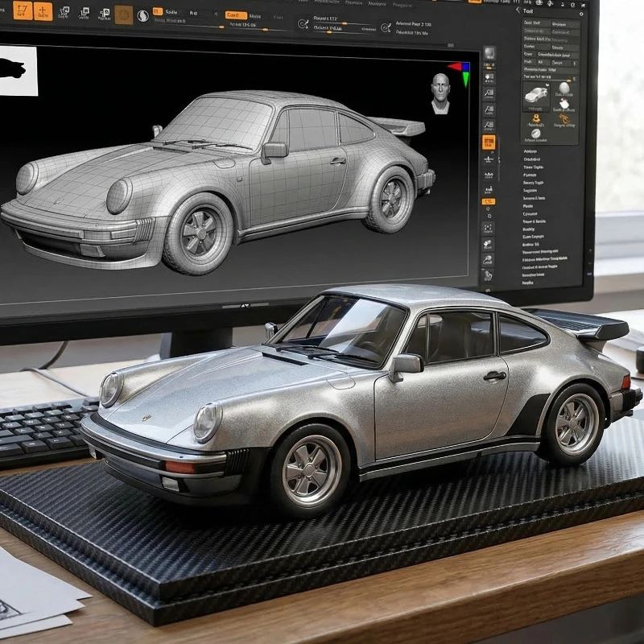Expand the first subpalette under the tool thumbnails
Screen dimensions: 644x644
pyautogui.click(x=531, y=151)
